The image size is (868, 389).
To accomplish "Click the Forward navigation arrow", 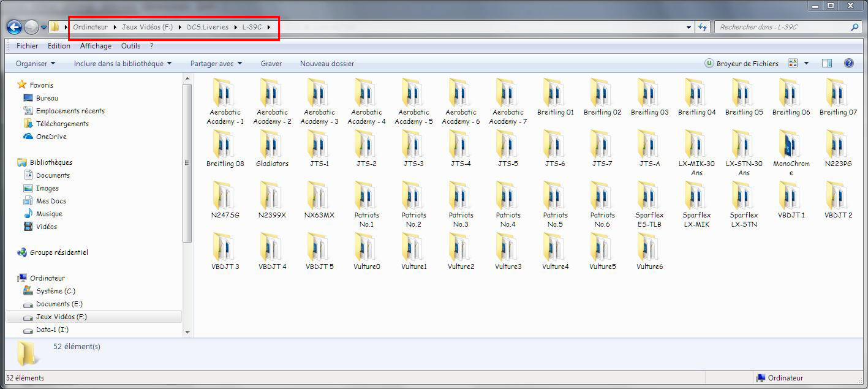I will (31, 27).
